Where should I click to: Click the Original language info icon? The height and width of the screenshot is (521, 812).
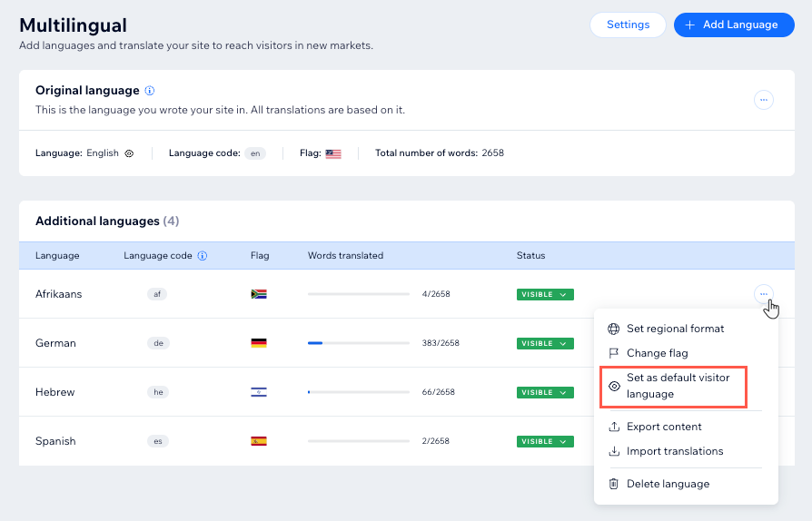point(150,91)
